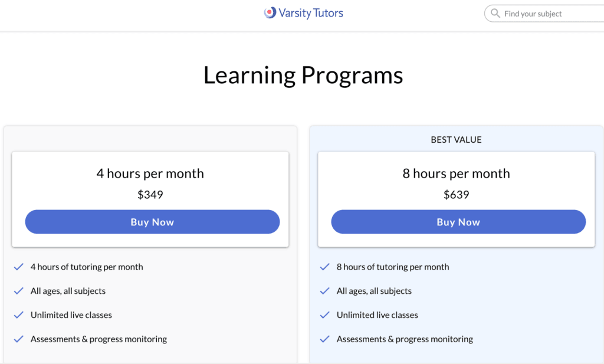Select the 'BEST VALUE' label

tap(455, 139)
